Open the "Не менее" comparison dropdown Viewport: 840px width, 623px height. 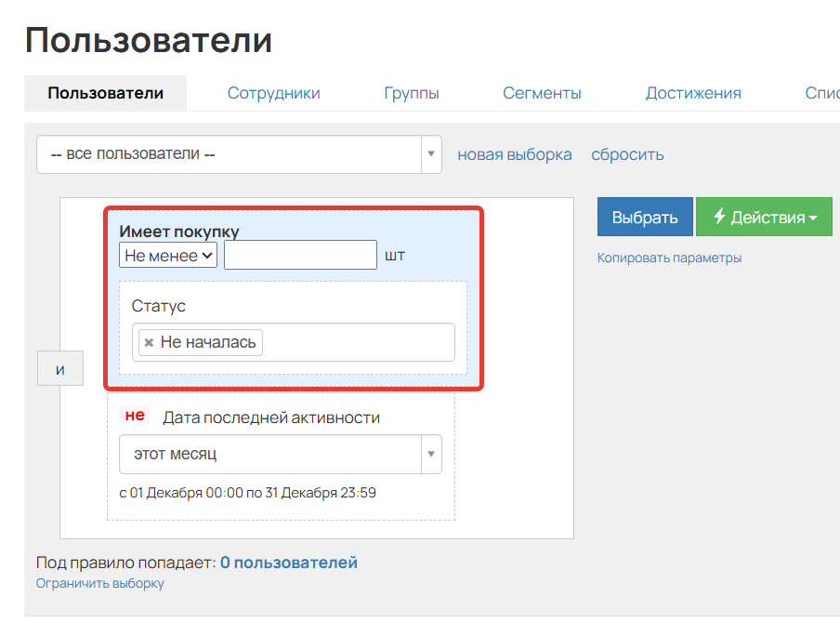pos(168,255)
